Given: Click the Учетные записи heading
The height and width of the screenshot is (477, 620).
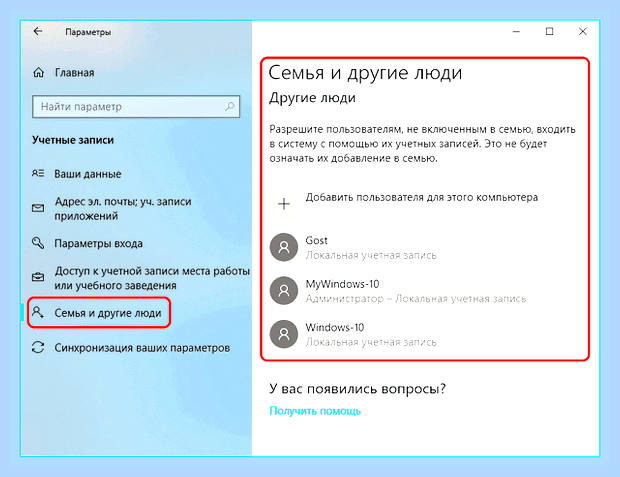Looking at the screenshot, I should pyautogui.click(x=73, y=140).
